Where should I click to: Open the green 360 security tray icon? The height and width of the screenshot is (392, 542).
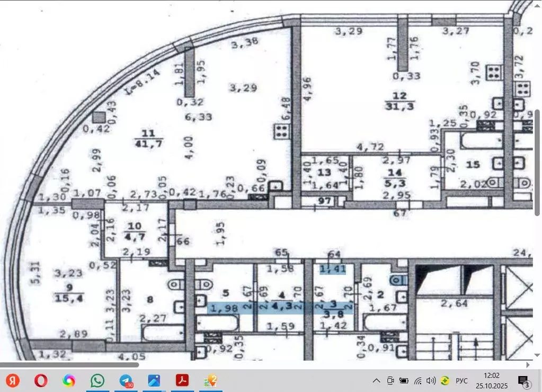(x=445, y=380)
